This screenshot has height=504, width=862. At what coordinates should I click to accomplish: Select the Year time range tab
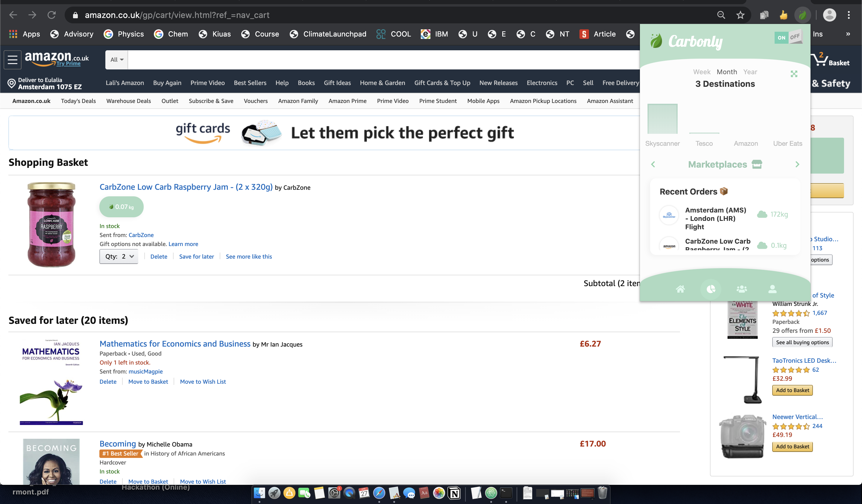click(750, 72)
